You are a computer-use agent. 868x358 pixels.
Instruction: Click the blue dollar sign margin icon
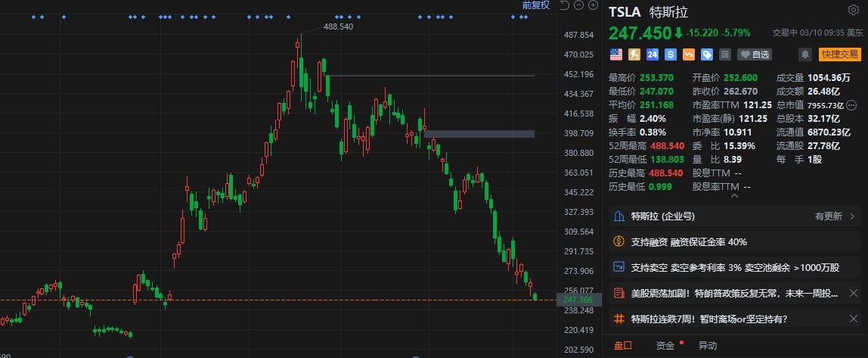click(x=670, y=54)
